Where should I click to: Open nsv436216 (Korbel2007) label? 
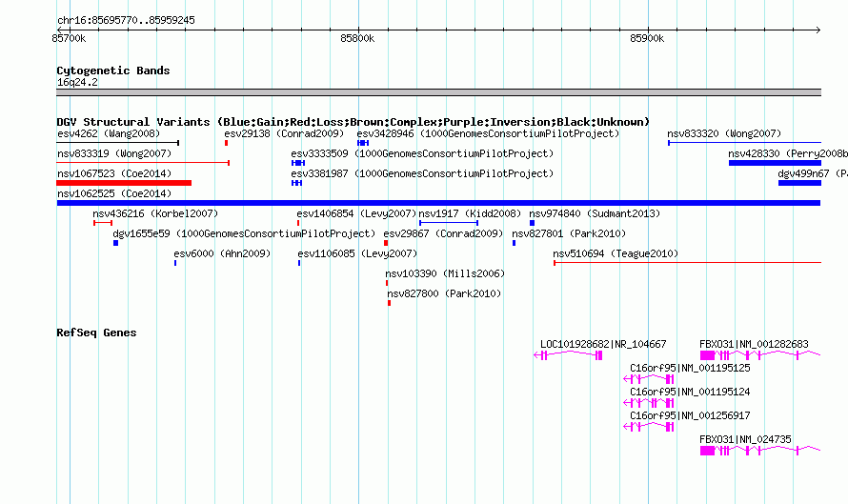(155, 213)
